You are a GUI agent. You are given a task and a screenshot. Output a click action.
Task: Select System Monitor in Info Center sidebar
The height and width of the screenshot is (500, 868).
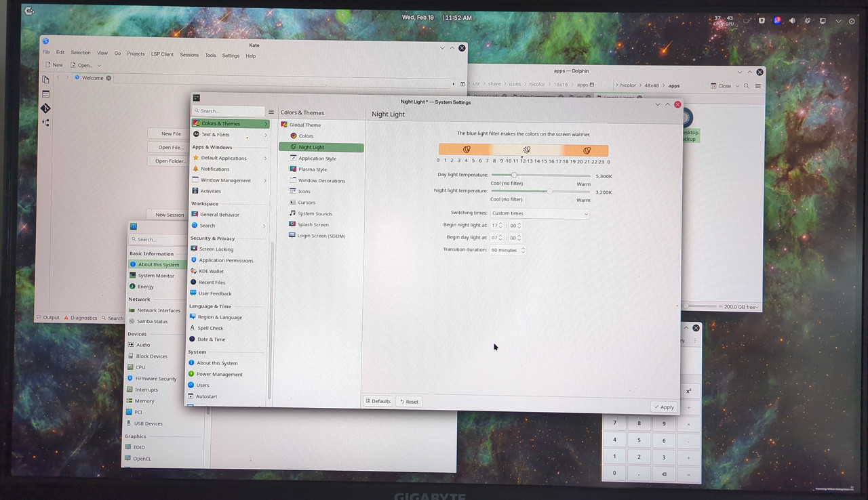click(156, 276)
